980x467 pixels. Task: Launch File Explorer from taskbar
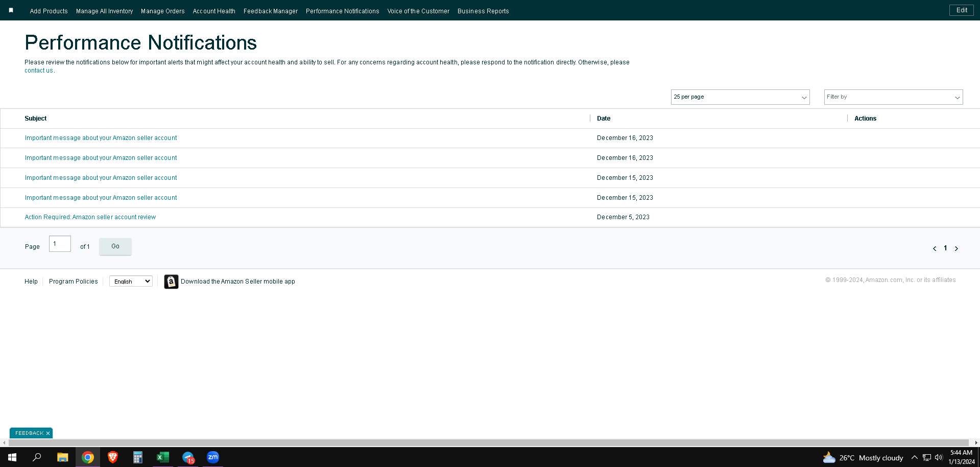click(62, 457)
